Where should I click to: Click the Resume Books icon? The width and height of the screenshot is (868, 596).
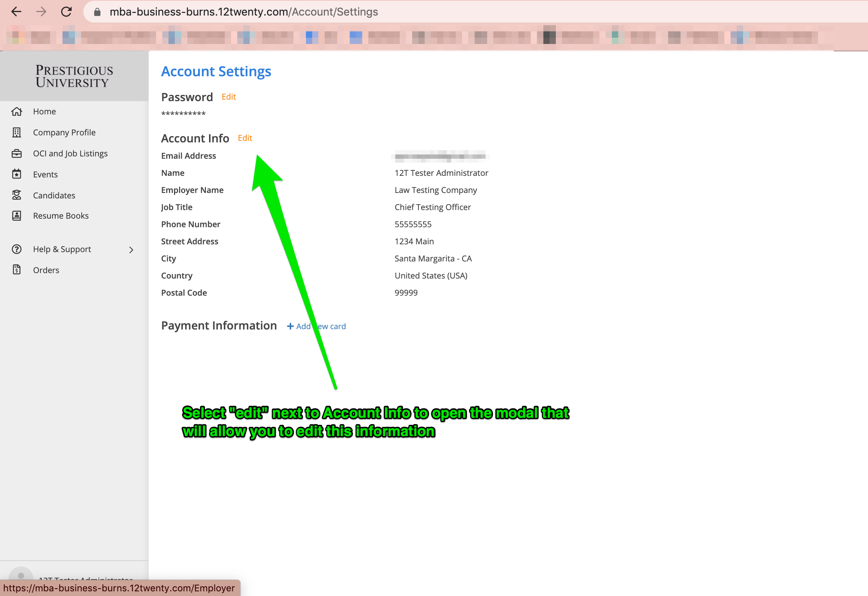[x=17, y=216]
